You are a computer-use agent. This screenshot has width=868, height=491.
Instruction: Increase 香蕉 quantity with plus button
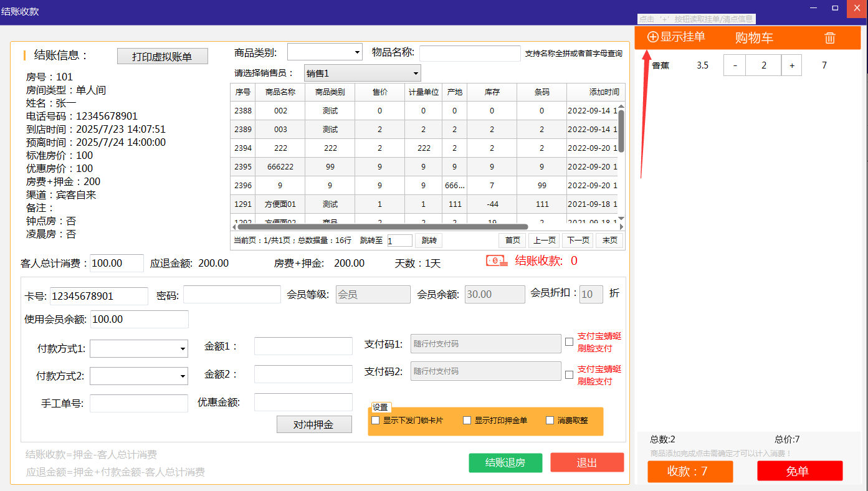[791, 65]
